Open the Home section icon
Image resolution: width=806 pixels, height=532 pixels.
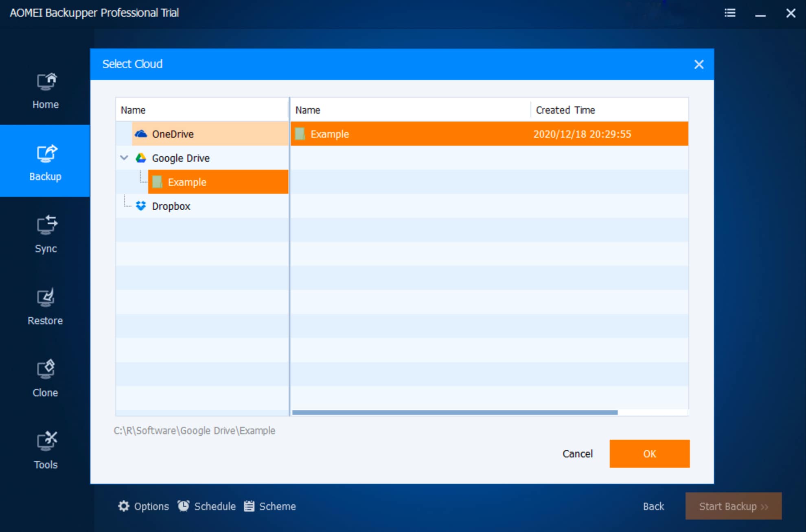click(x=46, y=82)
